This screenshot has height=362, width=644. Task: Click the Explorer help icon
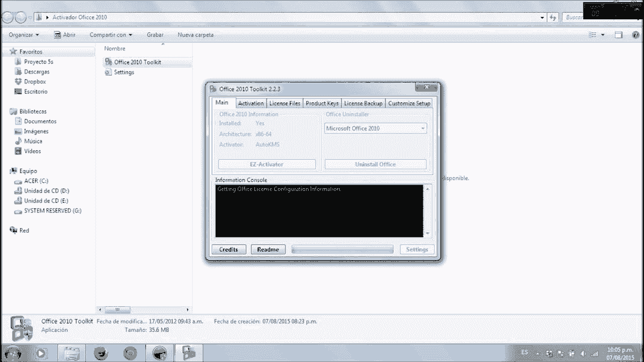(x=636, y=35)
